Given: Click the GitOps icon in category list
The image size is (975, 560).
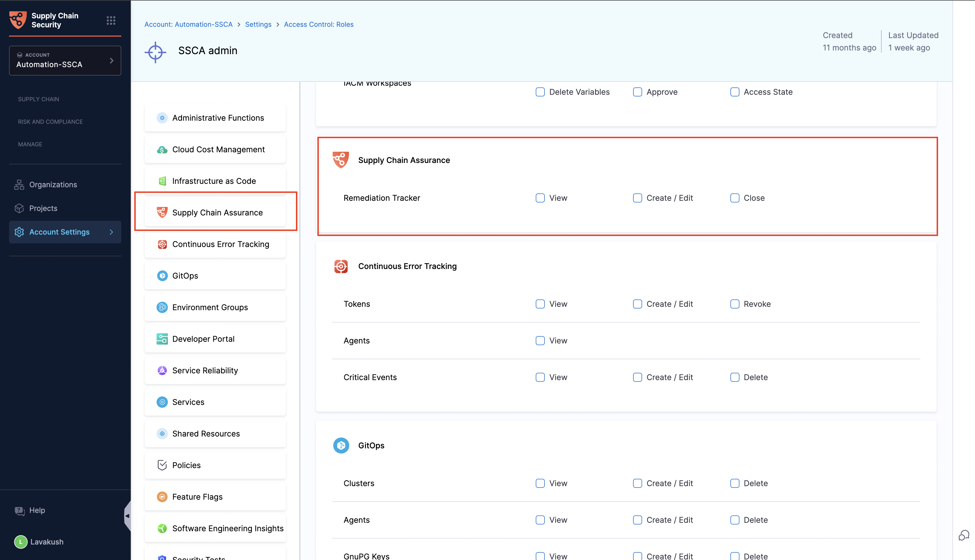Looking at the screenshot, I should point(162,276).
